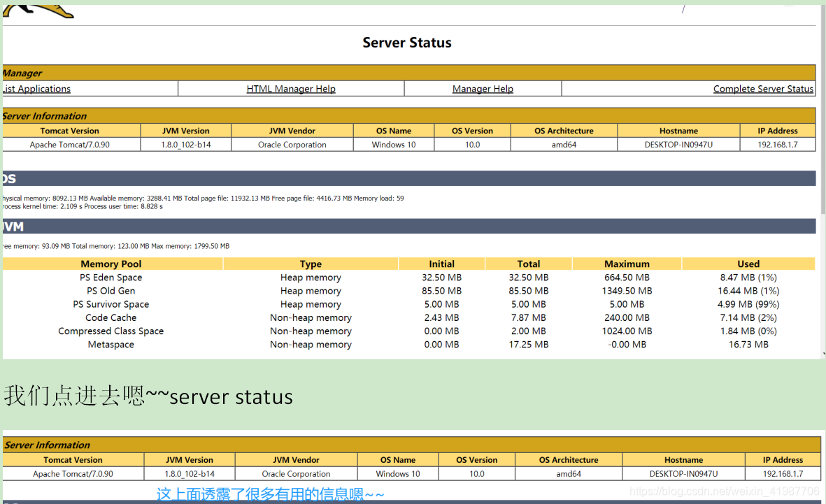Click Non-heap memory in the Code Cache row
The width and height of the screenshot is (826, 504).
[x=311, y=317]
